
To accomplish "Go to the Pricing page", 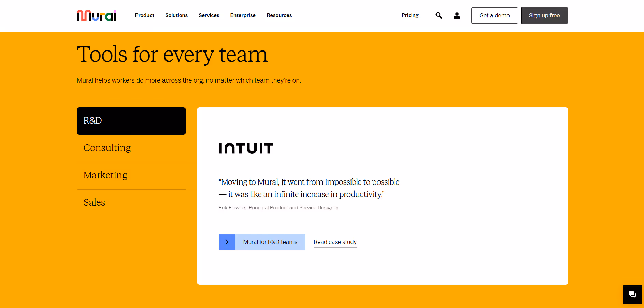I will pos(410,15).
